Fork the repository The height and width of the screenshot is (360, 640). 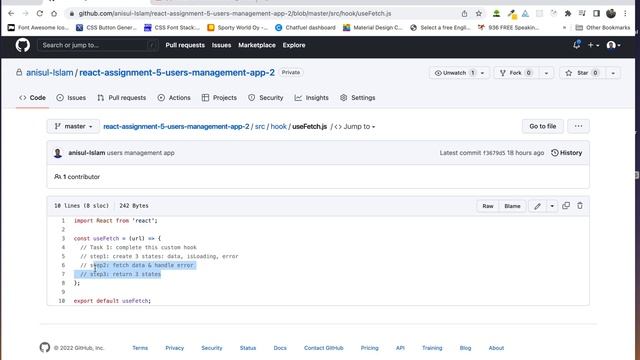(x=516, y=73)
